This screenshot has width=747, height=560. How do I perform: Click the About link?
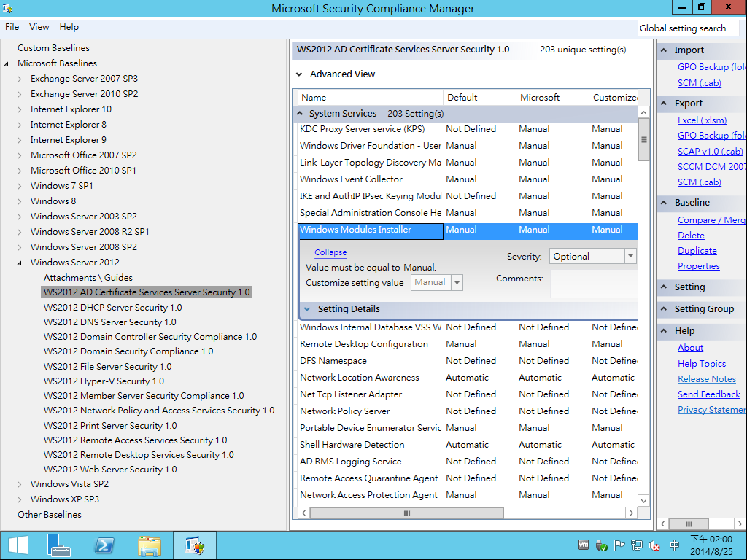[x=690, y=348]
